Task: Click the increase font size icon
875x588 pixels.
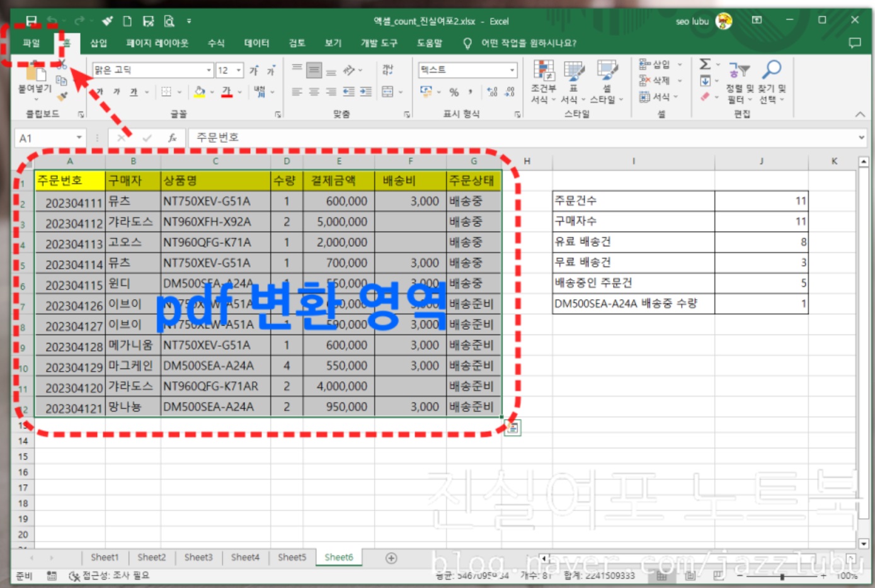Action: tap(254, 71)
